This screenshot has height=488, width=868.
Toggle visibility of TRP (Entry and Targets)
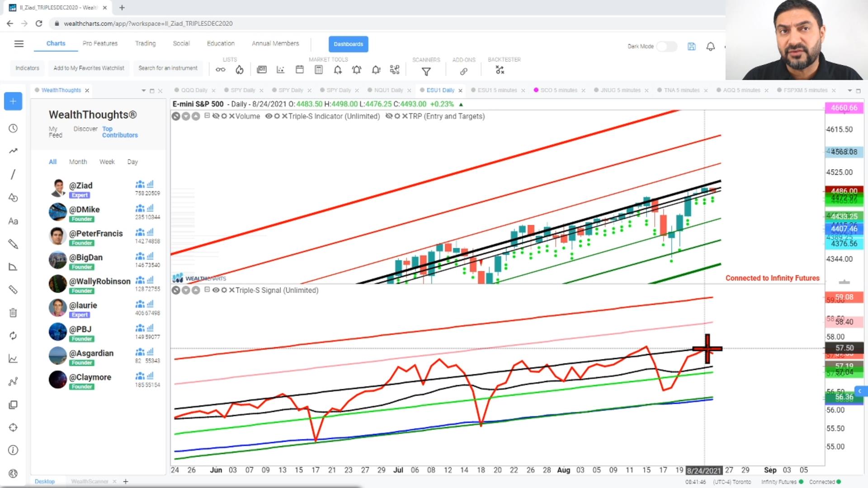[x=389, y=116]
